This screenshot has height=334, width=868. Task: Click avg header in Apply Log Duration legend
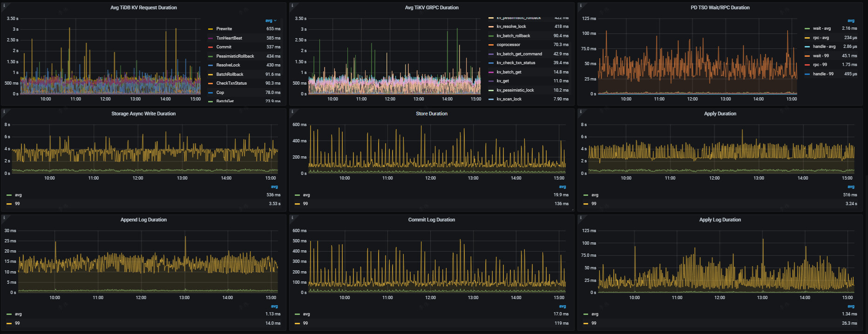point(850,306)
